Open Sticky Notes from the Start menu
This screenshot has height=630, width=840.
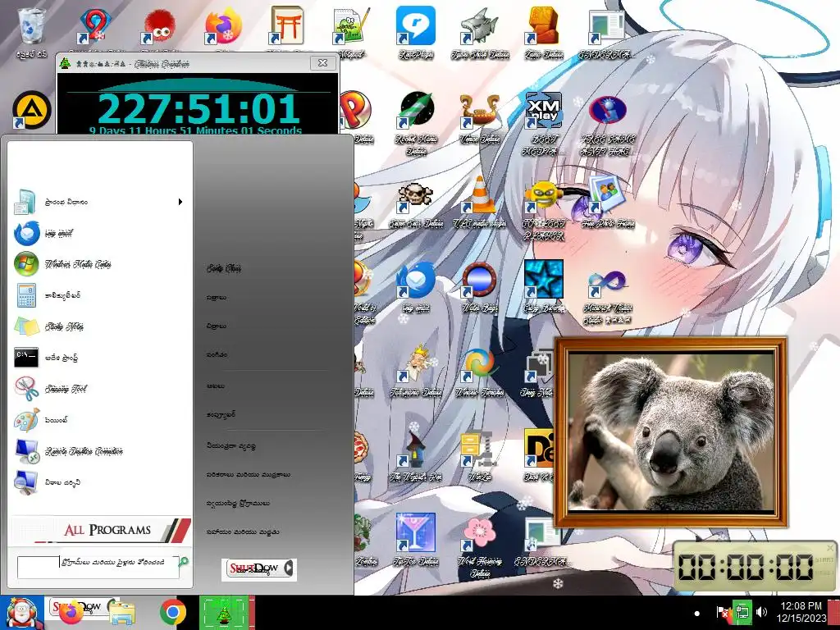[100, 326]
